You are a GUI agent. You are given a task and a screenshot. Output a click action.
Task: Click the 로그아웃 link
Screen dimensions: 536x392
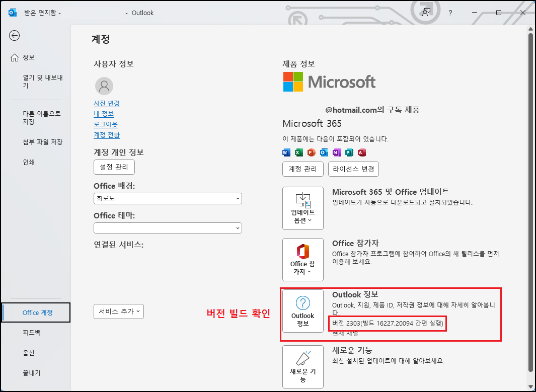pos(106,124)
